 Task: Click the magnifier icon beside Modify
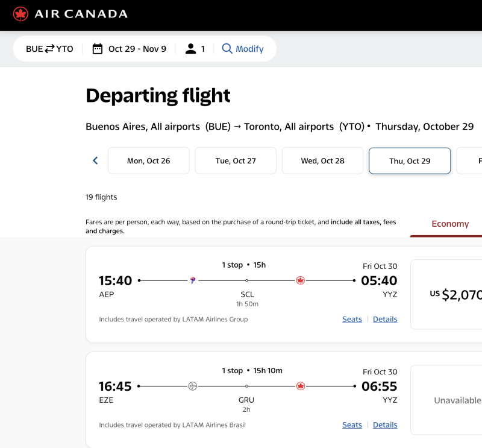click(227, 49)
